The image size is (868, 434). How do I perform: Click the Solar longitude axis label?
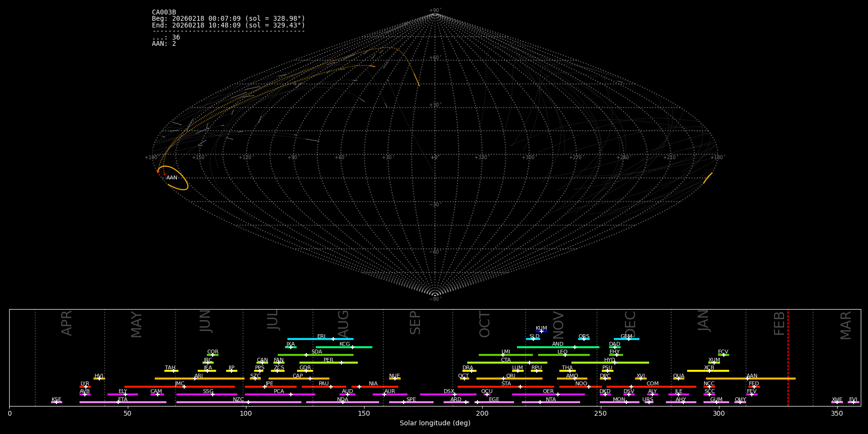pyautogui.click(x=435, y=423)
